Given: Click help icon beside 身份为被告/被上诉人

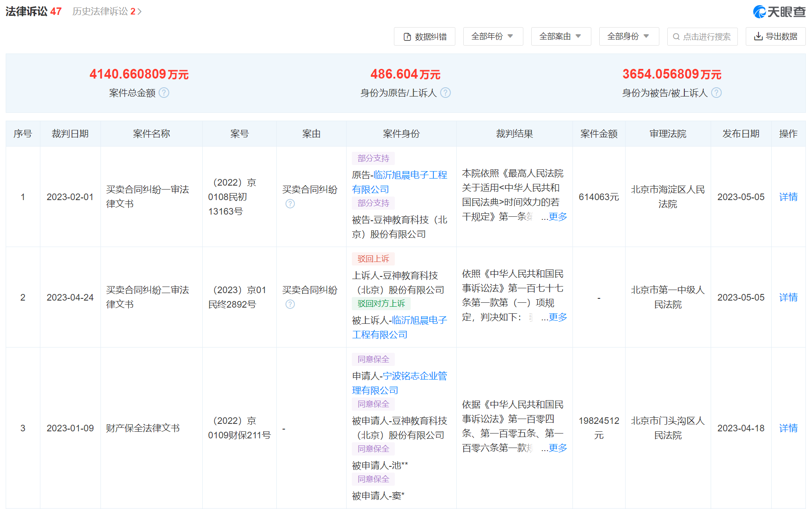Looking at the screenshot, I should (716, 93).
